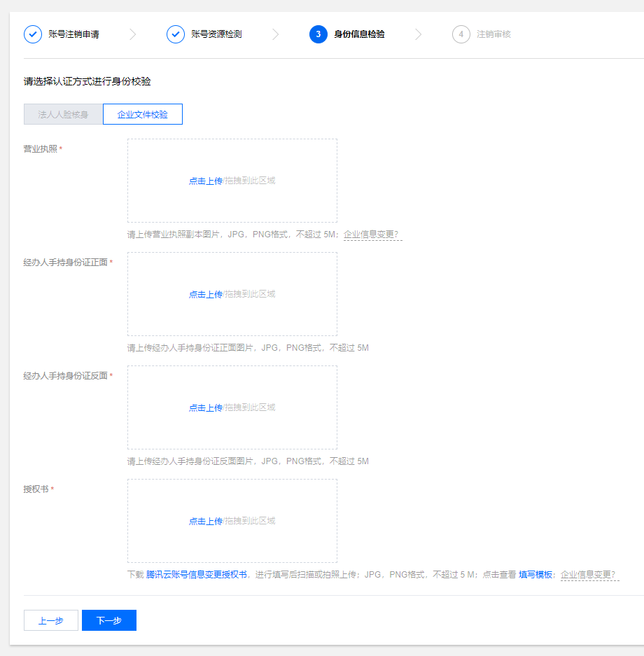Select the 注销审核 step label

click(x=493, y=34)
